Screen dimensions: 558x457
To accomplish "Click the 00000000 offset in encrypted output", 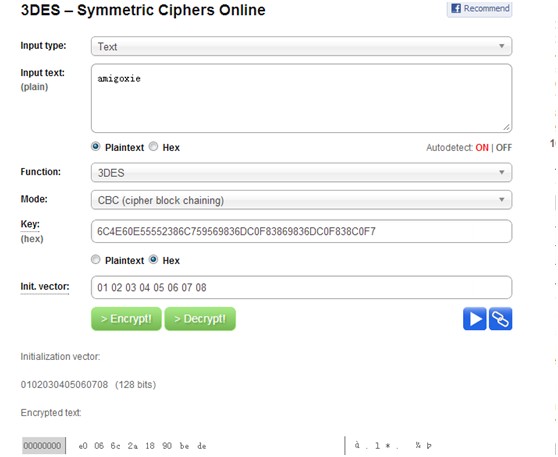I will [x=43, y=446].
